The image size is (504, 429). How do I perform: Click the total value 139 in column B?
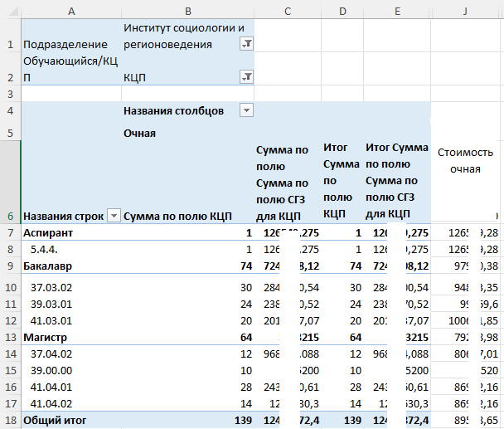coord(244,421)
